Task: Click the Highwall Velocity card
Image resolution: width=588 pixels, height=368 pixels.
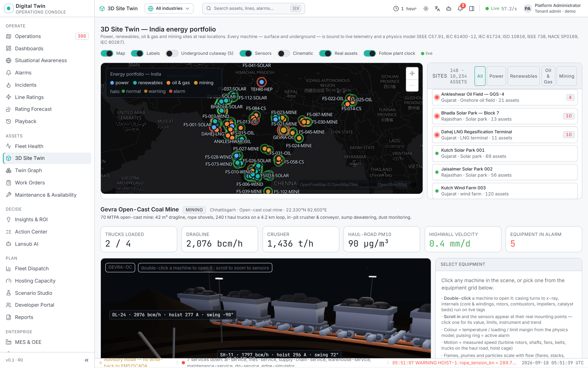Action: coord(463,239)
